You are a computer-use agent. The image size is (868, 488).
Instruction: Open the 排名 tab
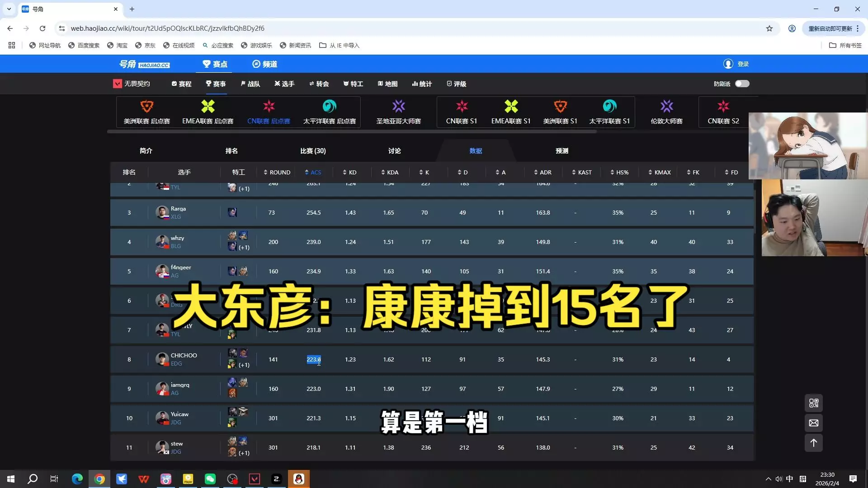(x=231, y=151)
